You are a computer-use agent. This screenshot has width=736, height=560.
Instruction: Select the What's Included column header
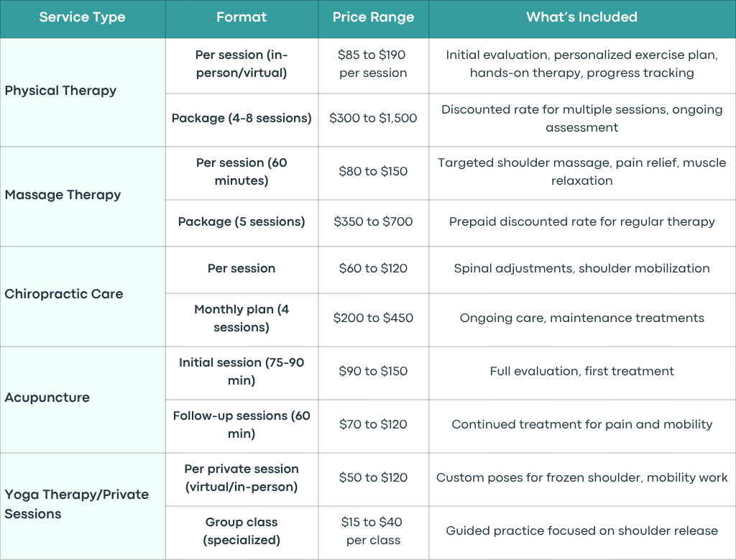582,19
